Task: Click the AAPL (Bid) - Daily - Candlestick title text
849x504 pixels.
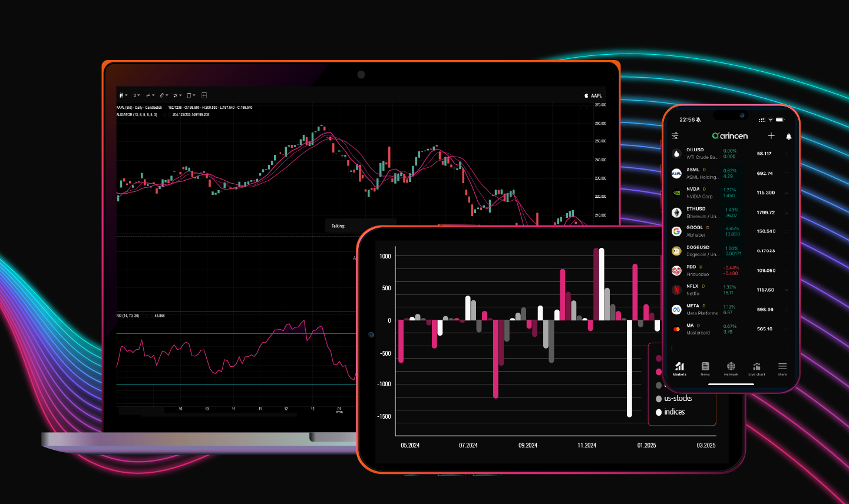Action: point(139,108)
